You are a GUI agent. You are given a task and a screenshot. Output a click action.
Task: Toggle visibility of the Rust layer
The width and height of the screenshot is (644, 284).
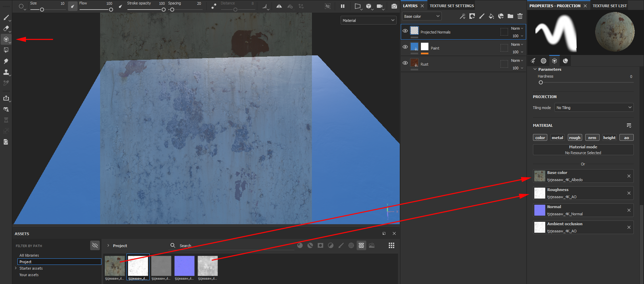(x=405, y=63)
